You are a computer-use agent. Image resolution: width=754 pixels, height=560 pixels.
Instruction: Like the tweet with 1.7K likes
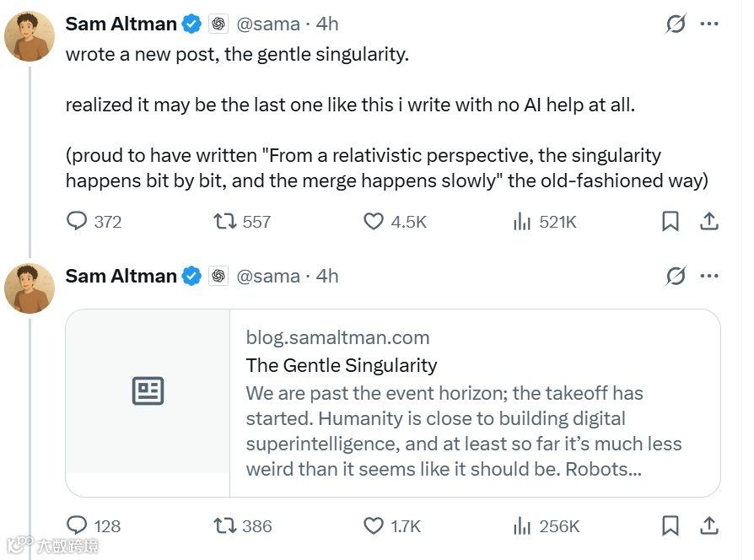tap(374, 526)
